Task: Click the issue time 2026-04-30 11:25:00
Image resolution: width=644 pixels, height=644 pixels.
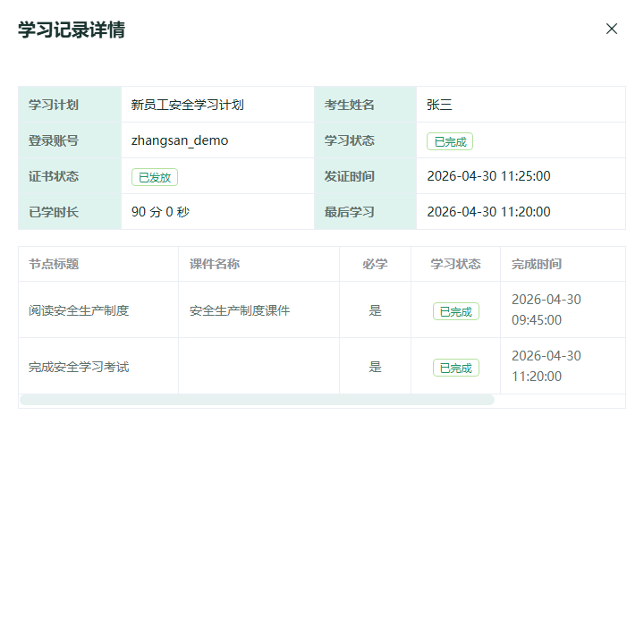Action: pos(488,176)
